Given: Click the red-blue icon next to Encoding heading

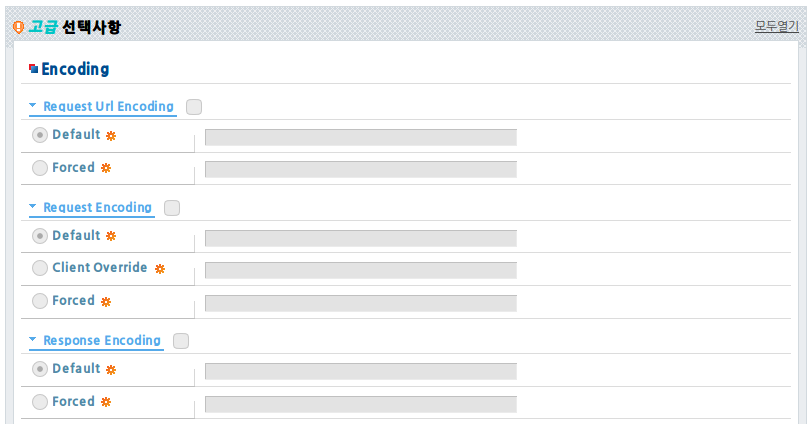Looking at the screenshot, I should pos(33,68).
